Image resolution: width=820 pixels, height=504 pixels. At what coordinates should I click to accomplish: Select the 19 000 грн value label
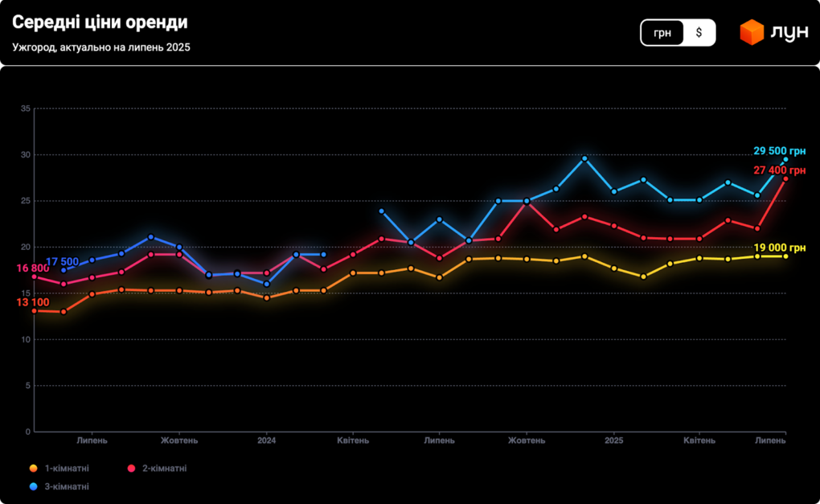pos(778,248)
